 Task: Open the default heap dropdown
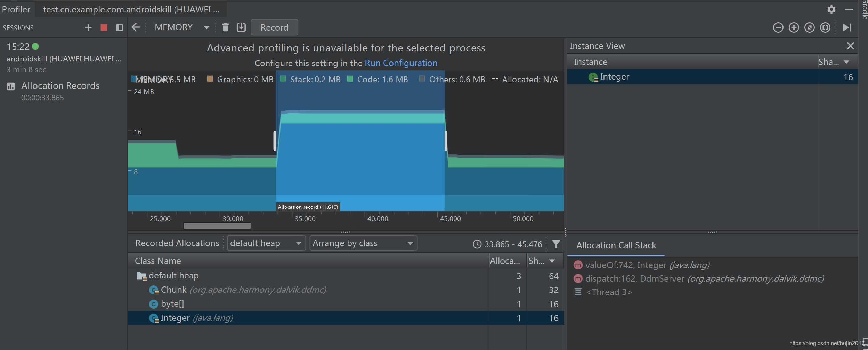[266, 243]
